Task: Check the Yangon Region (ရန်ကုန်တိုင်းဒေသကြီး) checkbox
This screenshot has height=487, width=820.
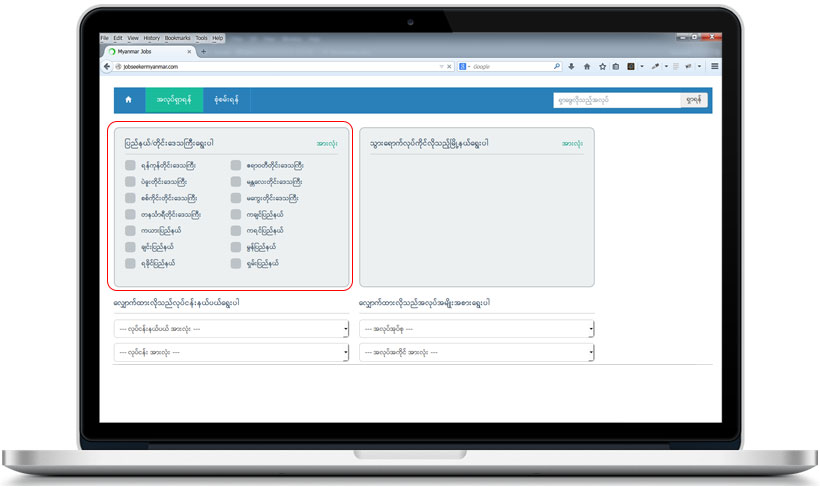Action: pyautogui.click(x=130, y=165)
